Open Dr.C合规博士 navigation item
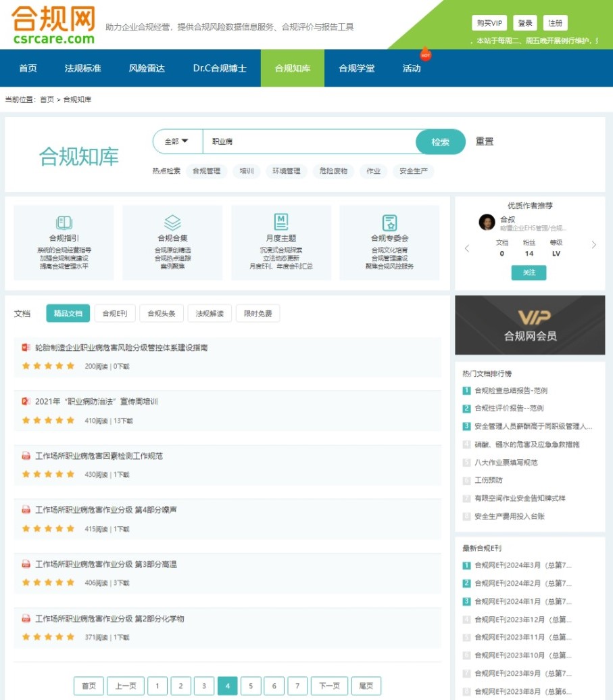Screen dimensions: 613x700 220,68
